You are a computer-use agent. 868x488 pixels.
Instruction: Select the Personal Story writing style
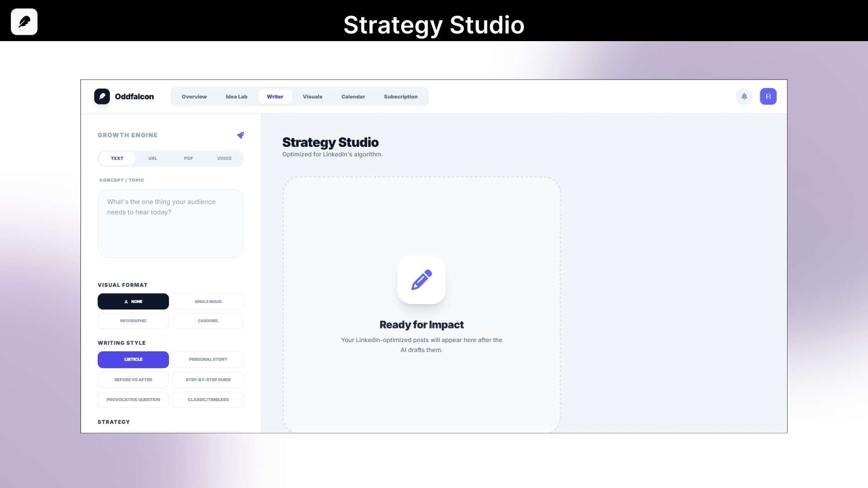208,359
